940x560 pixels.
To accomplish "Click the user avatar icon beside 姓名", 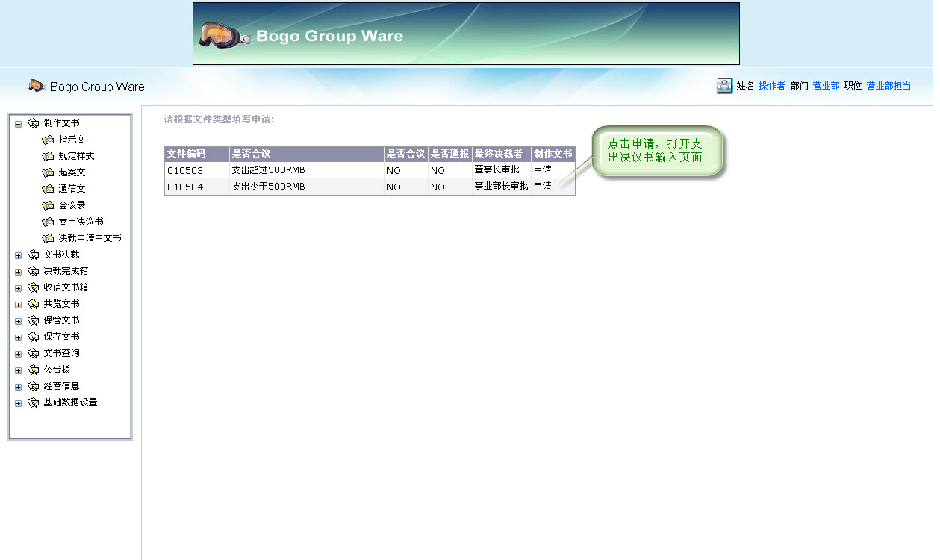I will 724,86.
